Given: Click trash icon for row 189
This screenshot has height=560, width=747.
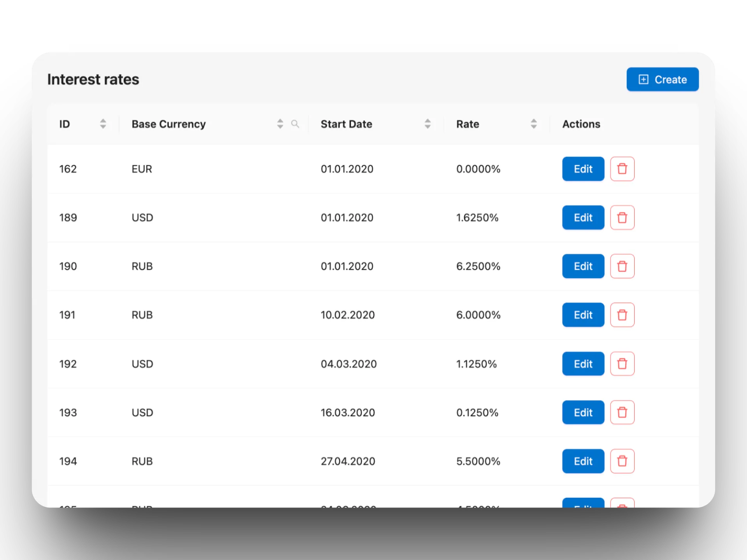Looking at the screenshot, I should [x=622, y=217].
